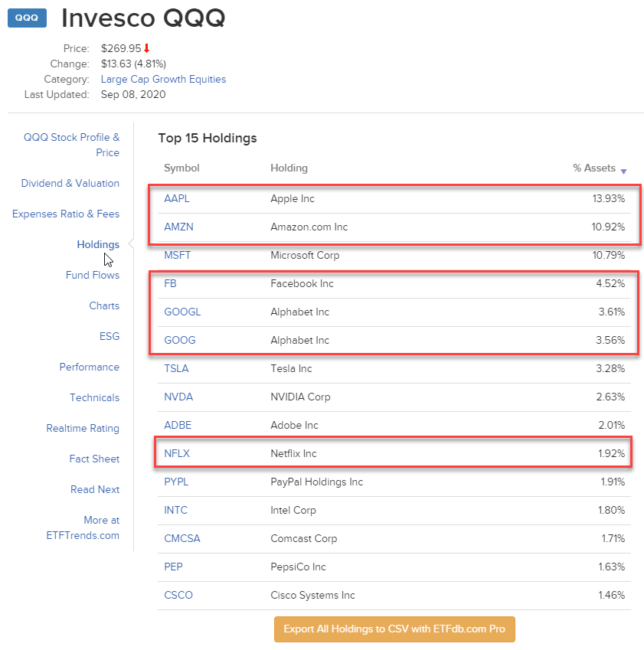The width and height of the screenshot is (644, 650).
Task: Click the 3.28% assets value
Action: 610,368
